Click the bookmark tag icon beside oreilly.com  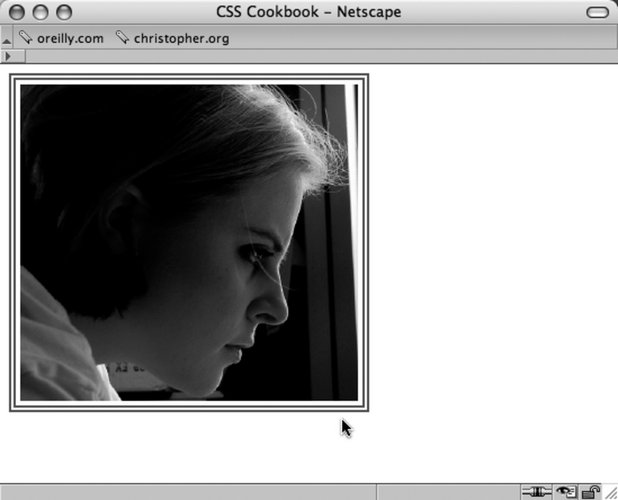click(x=25, y=38)
